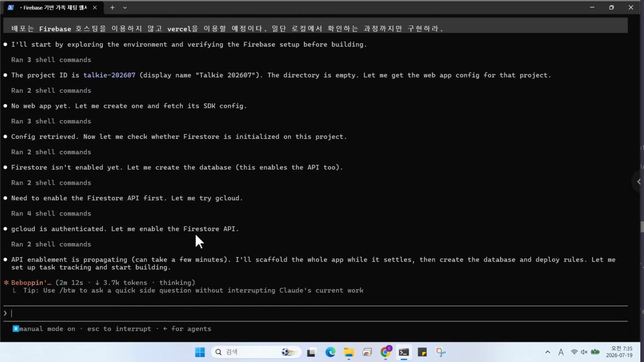Viewport: 644px width, 362px height.
Task: Expand "Ran 2 shell commands" under gcloud is authenticated
Action: 51,244
